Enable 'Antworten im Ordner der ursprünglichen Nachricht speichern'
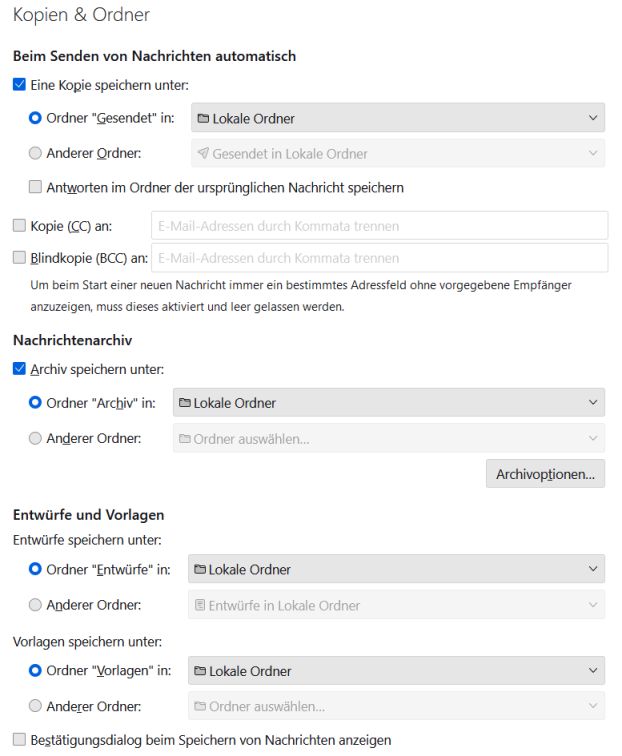622x756 pixels. point(36,187)
